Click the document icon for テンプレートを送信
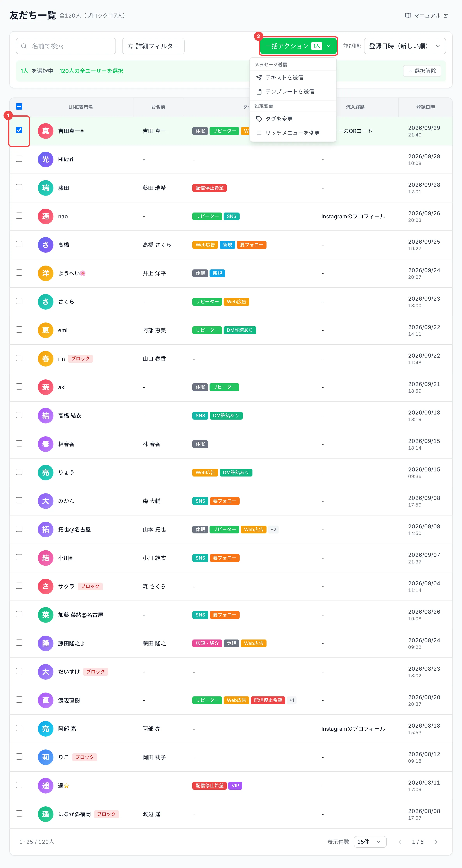 [x=259, y=92]
